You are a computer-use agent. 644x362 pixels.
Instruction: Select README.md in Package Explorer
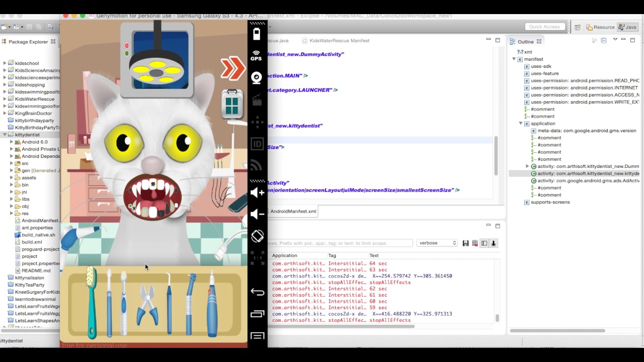pyautogui.click(x=33, y=270)
